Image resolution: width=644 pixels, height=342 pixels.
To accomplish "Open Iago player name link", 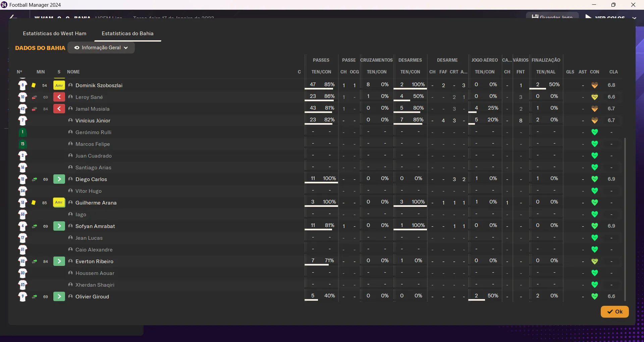I will click(x=81, y=215).
